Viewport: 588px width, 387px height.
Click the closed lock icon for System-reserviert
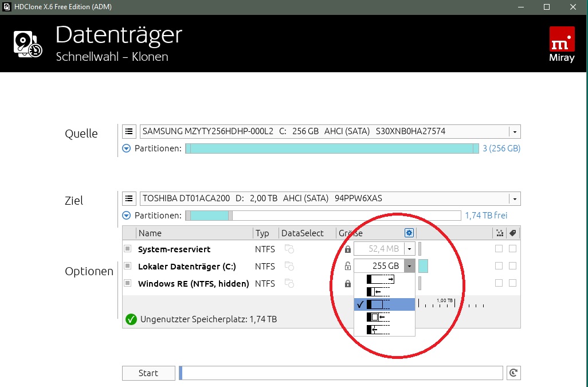point(348,249)
